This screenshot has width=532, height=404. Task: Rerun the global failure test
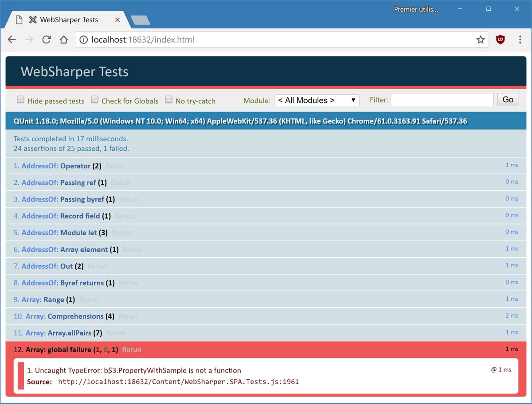(132, 350)
